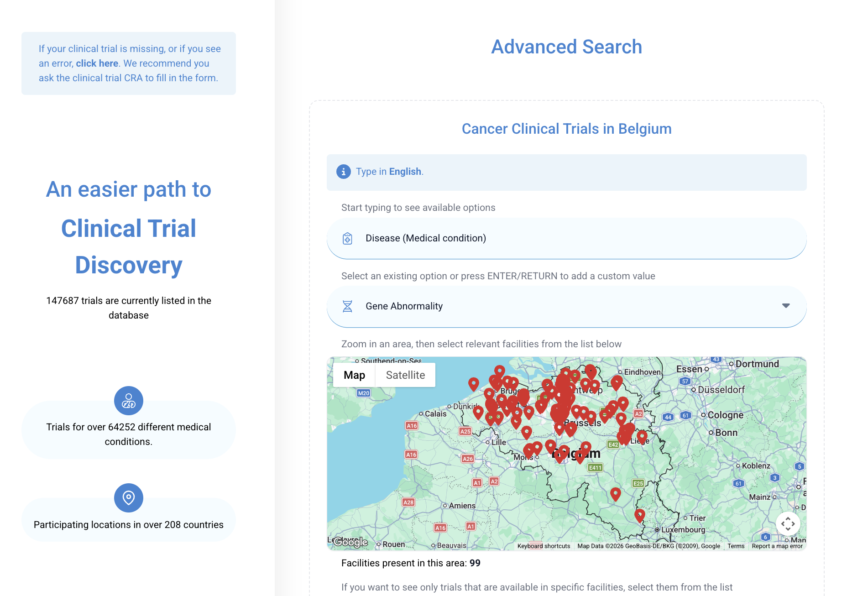Expand the Gene Abnormality dropdown
868x596 pixels.
pos(786,305)
